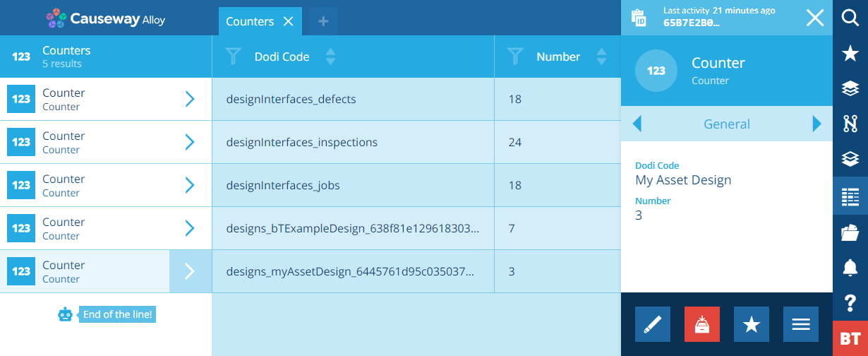Copy the item ID clipboard icon

[639, 18]
